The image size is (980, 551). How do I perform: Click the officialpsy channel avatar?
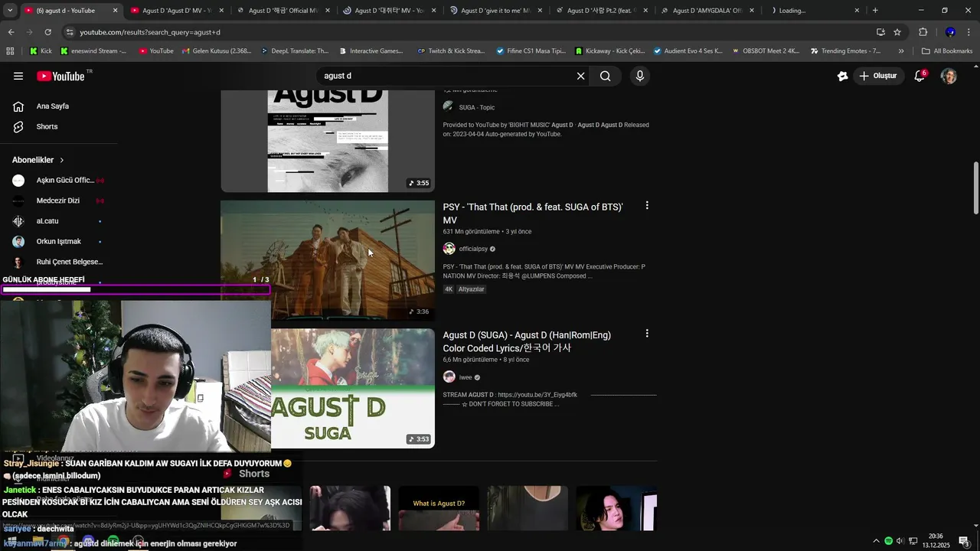[449, 249]
